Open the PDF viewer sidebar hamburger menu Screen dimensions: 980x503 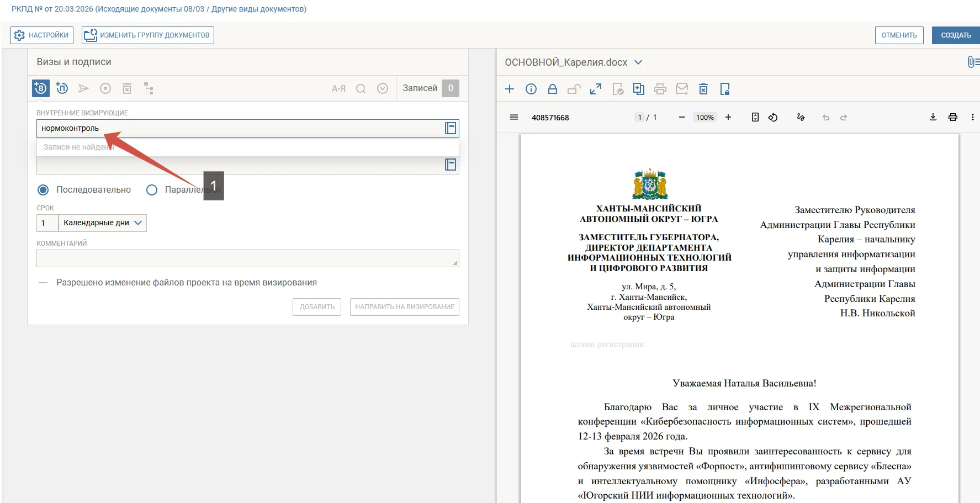tap(514, 117)
